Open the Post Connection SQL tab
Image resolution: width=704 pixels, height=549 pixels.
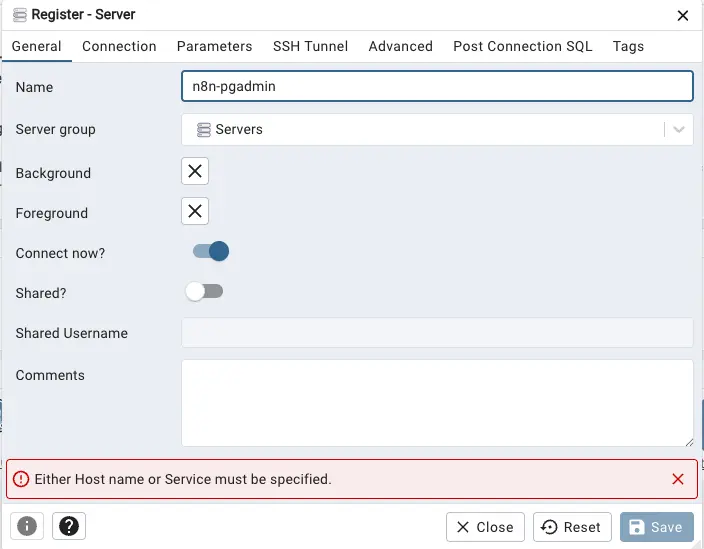[523, 46]
